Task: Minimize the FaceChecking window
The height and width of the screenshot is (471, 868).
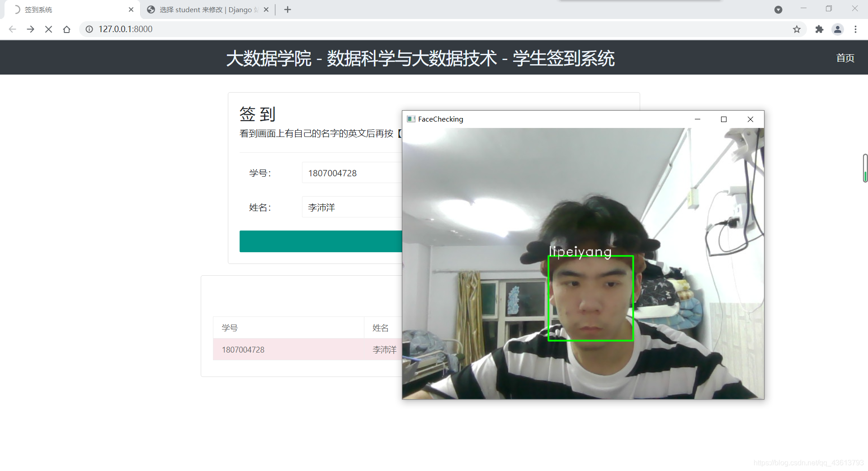Action: [698, 119]
